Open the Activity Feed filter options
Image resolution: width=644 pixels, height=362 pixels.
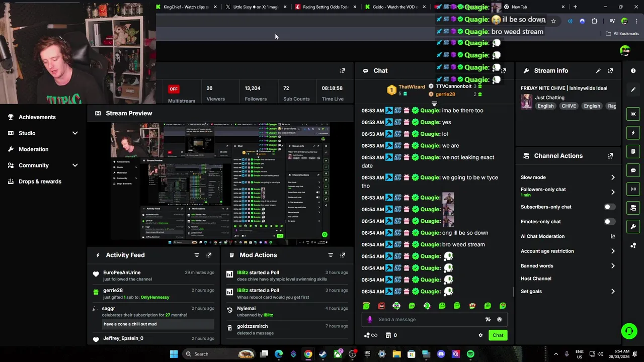(197, 255)
